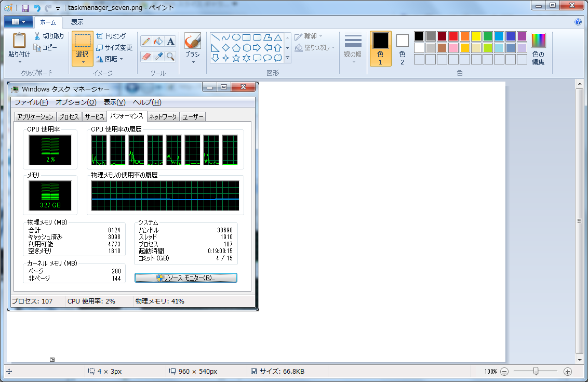The image size is (588, 382).
Task: Redo using the quick access toolbar arrow
Action: (x=48, y=8)
